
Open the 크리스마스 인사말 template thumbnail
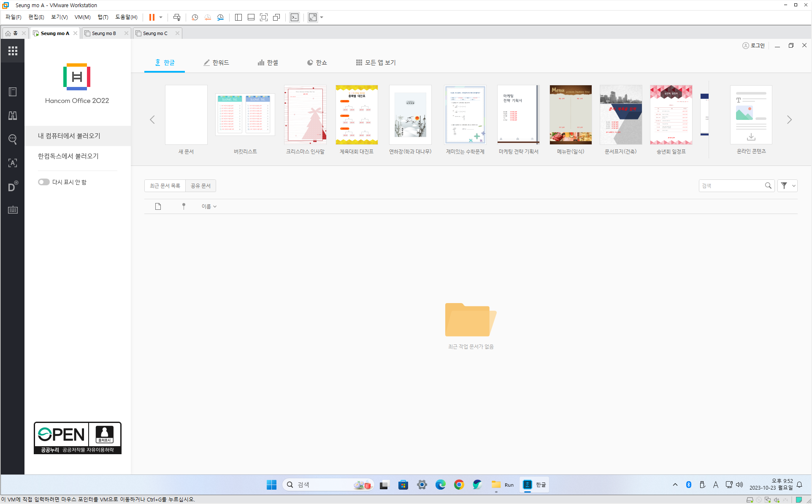click(305, 115)
